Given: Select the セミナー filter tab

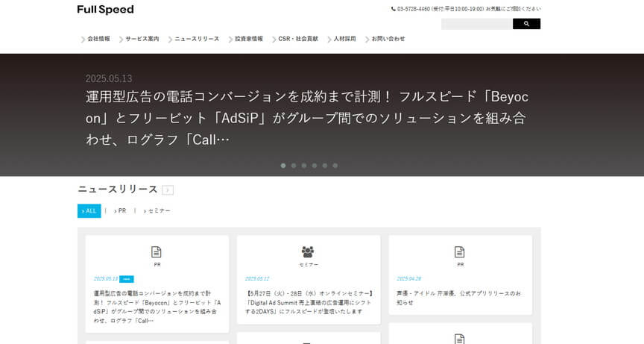Looking at the screenshot, I should point(157,211).
